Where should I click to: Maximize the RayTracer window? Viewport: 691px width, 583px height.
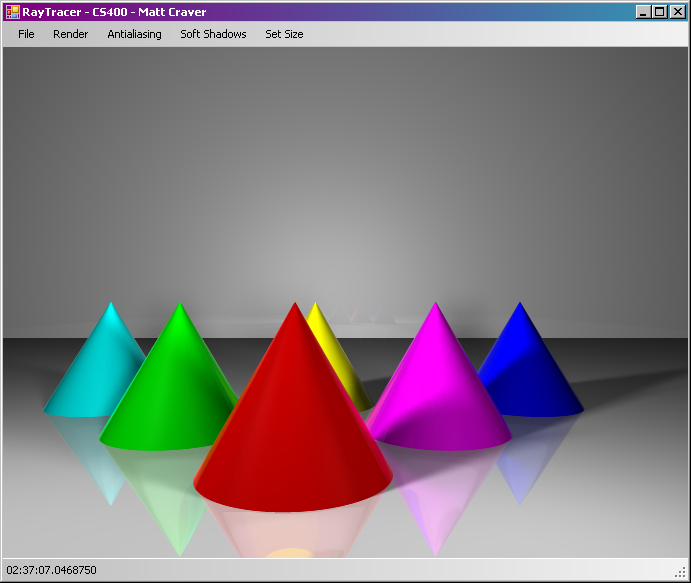point(660,12)
